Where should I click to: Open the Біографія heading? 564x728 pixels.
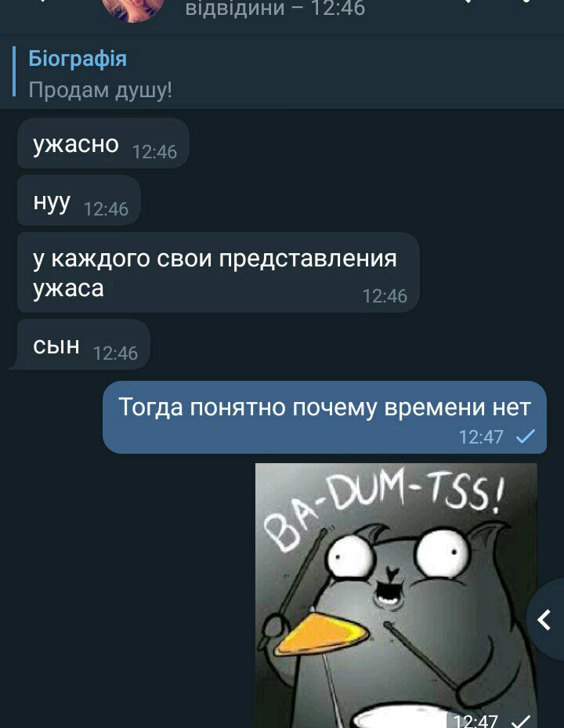click(x=78, y=59)
